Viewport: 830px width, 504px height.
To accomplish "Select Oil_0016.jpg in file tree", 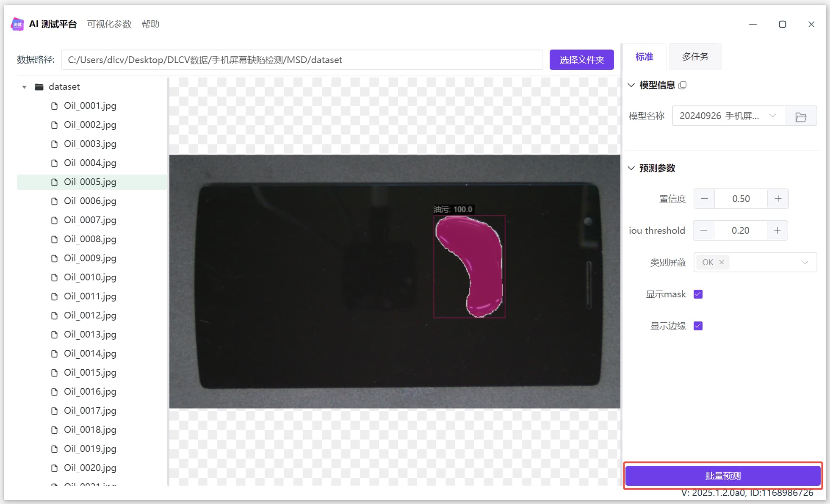I will pyautogui.click(x=90, y=392).
